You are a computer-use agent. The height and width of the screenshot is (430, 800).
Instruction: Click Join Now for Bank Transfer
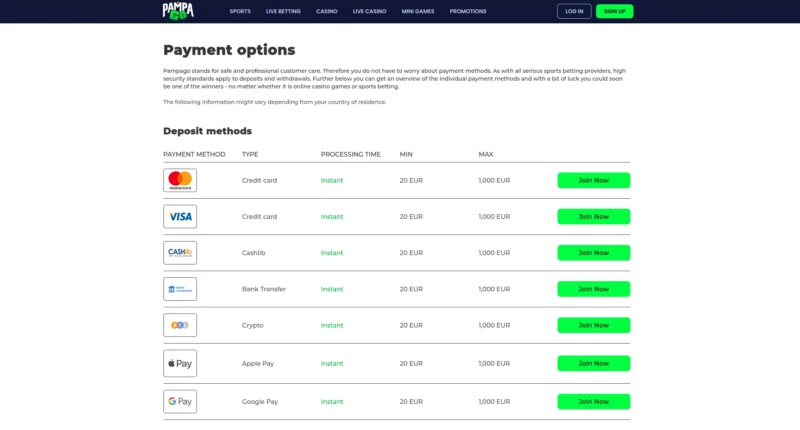pyautogui.click(x=593, y=289)
